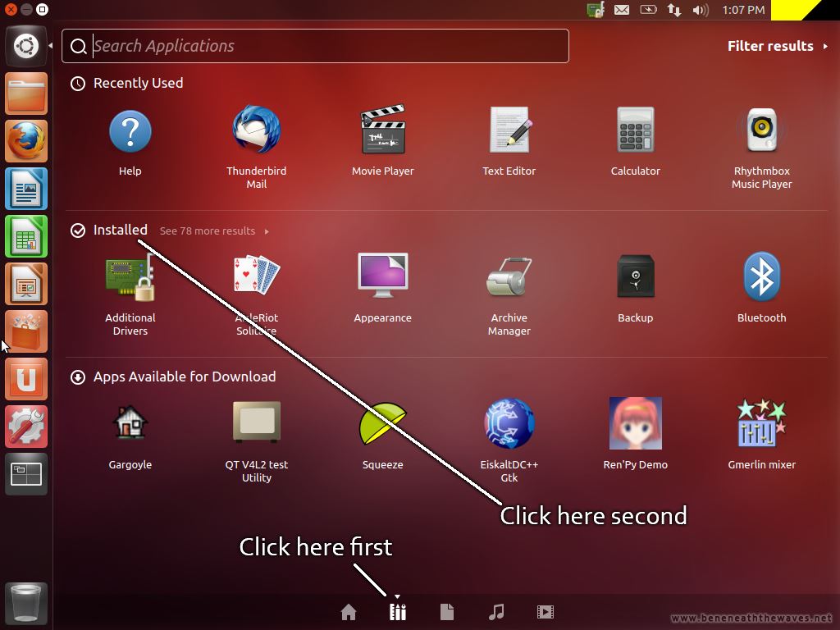Launch Rhythmbox Music Player

[761, 130]
